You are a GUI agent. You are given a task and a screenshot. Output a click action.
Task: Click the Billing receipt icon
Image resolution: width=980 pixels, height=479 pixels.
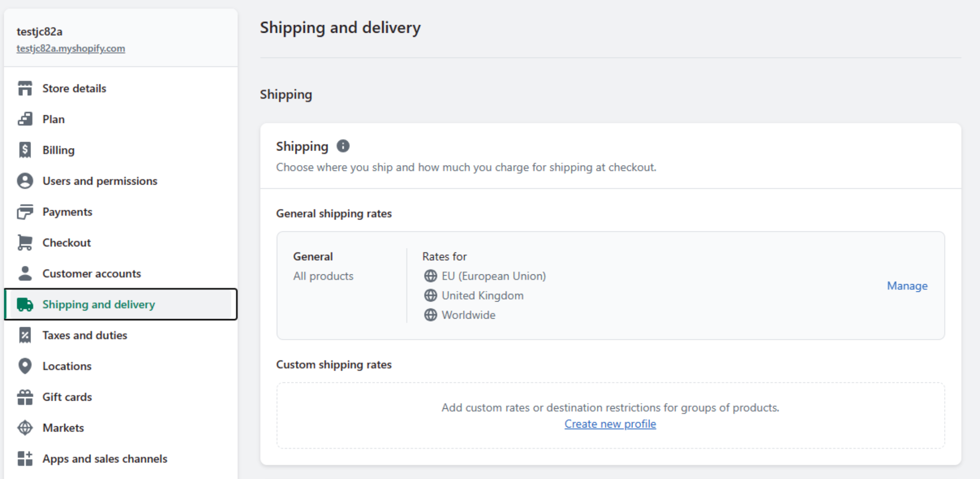[x=25, y=150]
